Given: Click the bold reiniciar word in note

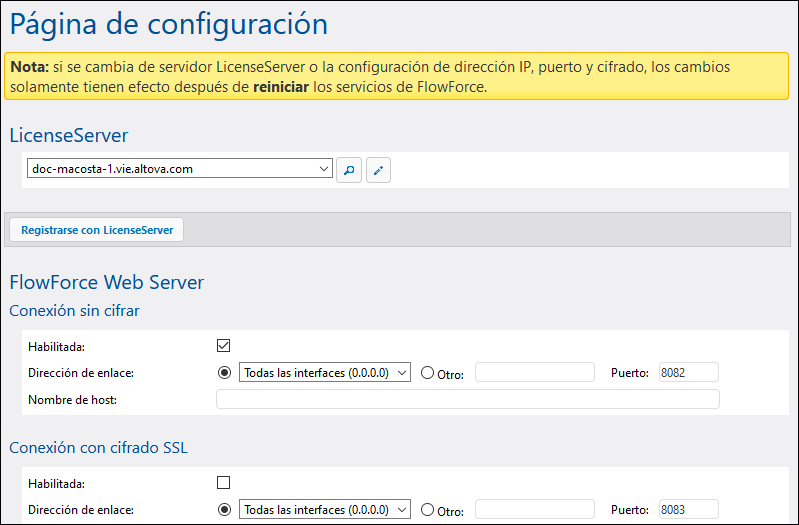Looking at the screenshot, I should (x=281, y=87).
